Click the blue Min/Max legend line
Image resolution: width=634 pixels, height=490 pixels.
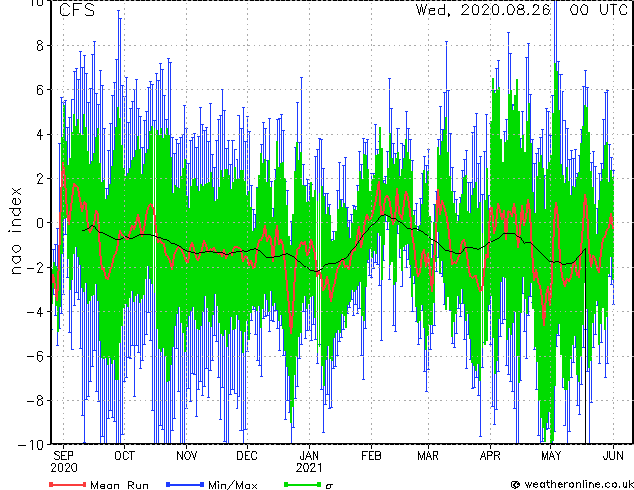[185, 484]
